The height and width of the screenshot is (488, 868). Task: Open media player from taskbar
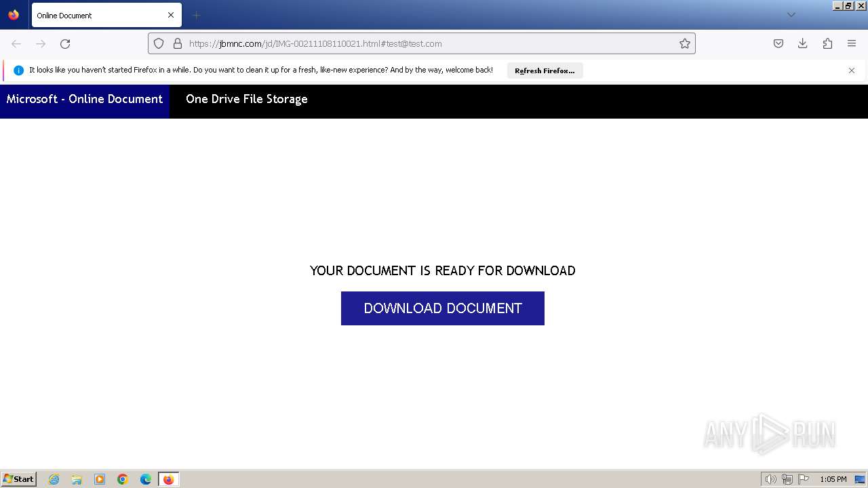click(x=100, y=479)
